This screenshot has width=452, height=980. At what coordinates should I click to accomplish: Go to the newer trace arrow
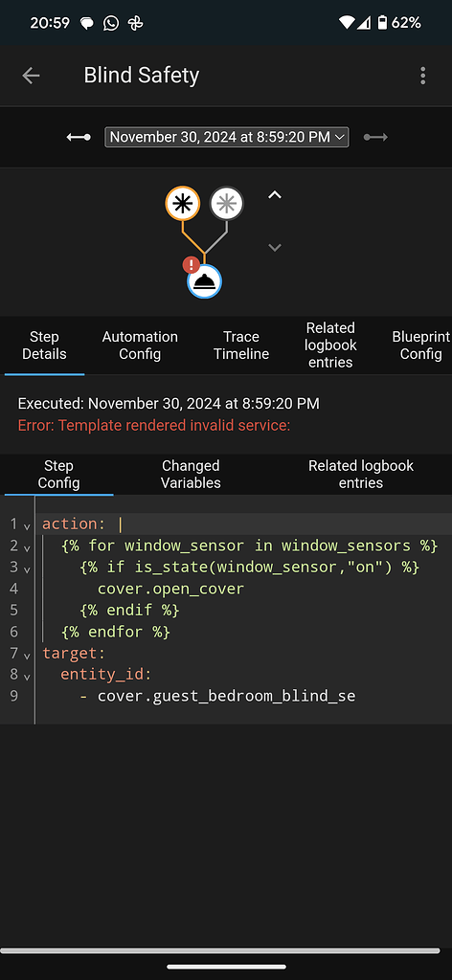tap(375, 137)
